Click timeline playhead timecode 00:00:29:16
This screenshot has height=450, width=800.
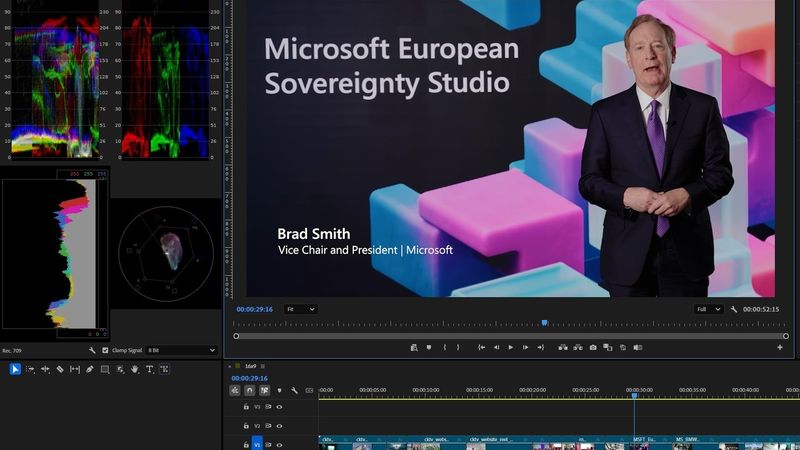click(x=249, y=378)
